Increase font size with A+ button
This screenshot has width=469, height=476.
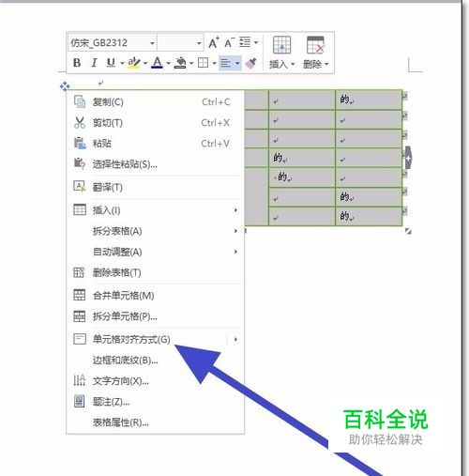pos(214,42)
